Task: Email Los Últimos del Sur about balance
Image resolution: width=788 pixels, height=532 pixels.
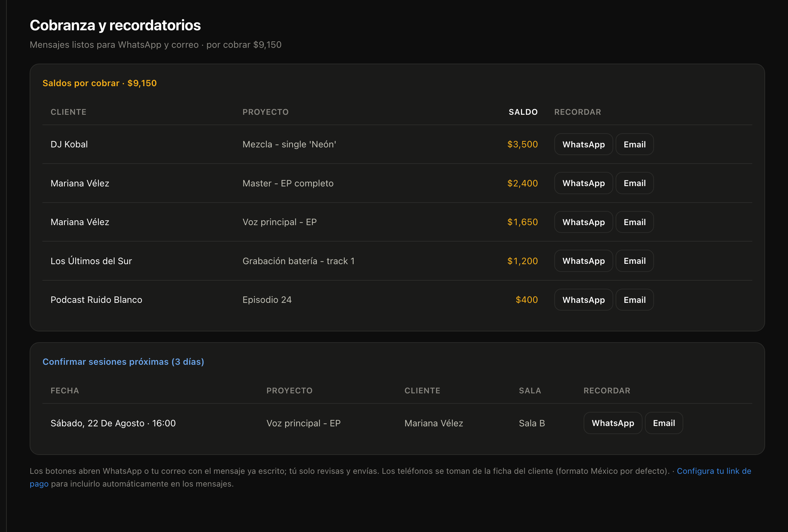Action: (634, 261)
